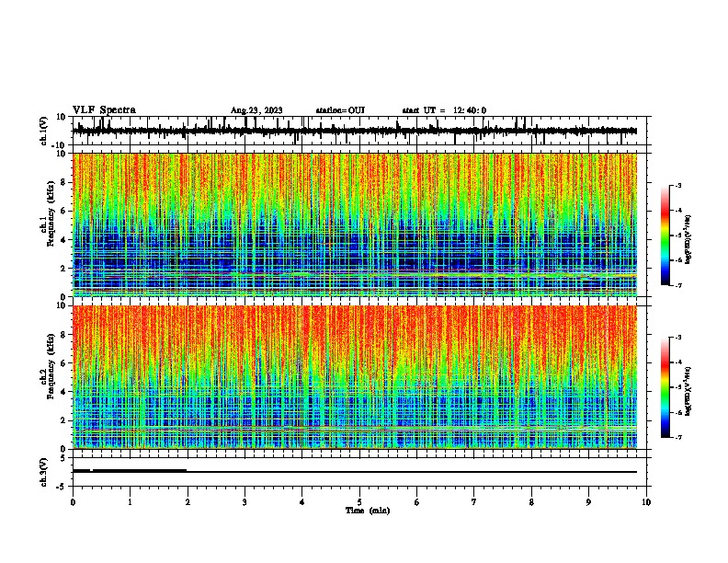Select the 0 kHz tick of ch.2 spectrogram

click(63, 449)
